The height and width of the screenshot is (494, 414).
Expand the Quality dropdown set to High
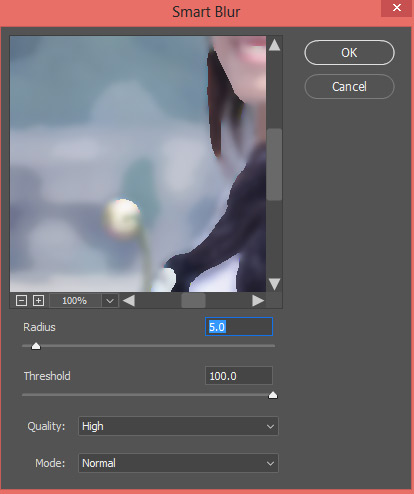coord(178,426)
